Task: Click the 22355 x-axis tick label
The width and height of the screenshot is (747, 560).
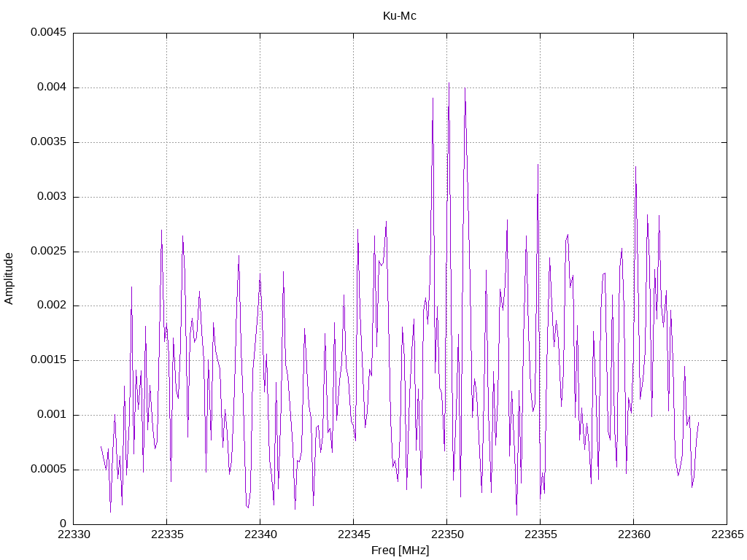Action: (541, 534)
